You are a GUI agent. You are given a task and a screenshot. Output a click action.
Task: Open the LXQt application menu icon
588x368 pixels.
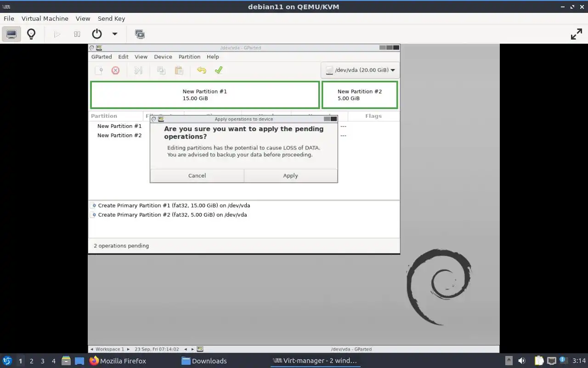[x=7, y=361]
